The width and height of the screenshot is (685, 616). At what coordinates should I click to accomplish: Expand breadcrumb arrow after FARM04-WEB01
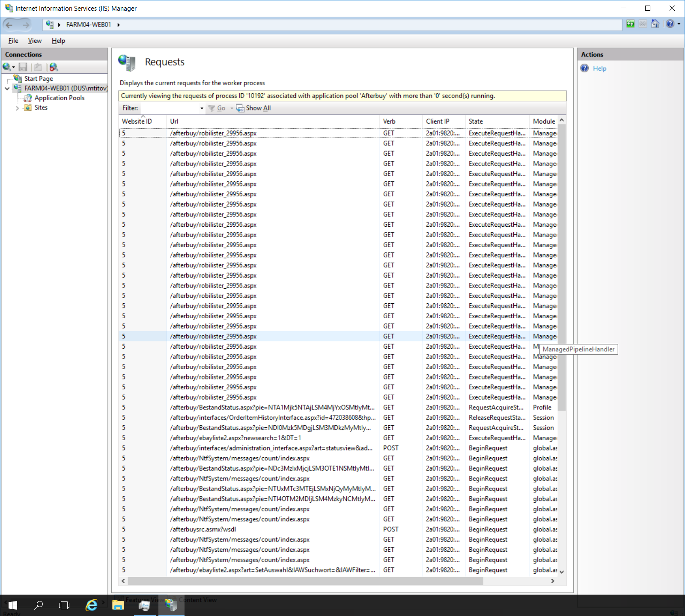[119, 25]
